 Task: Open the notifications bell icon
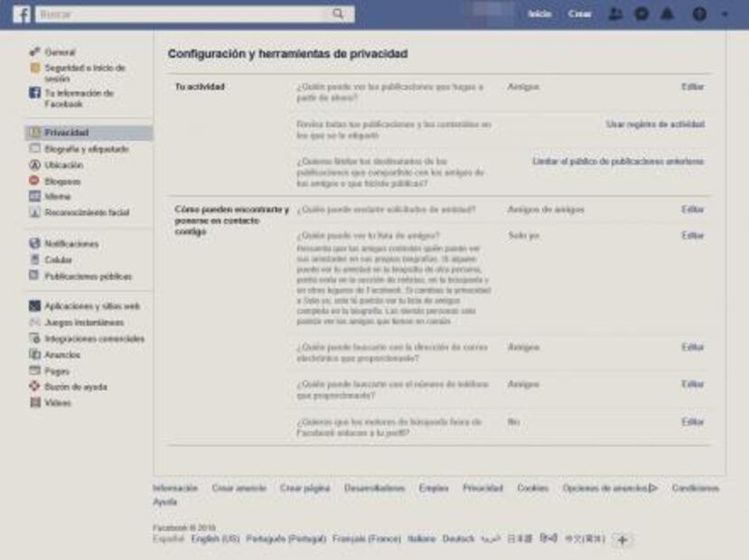(667, 13)
